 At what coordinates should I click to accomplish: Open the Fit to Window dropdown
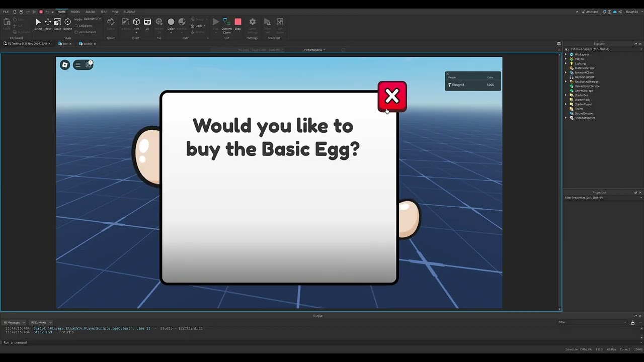(314, 50)
